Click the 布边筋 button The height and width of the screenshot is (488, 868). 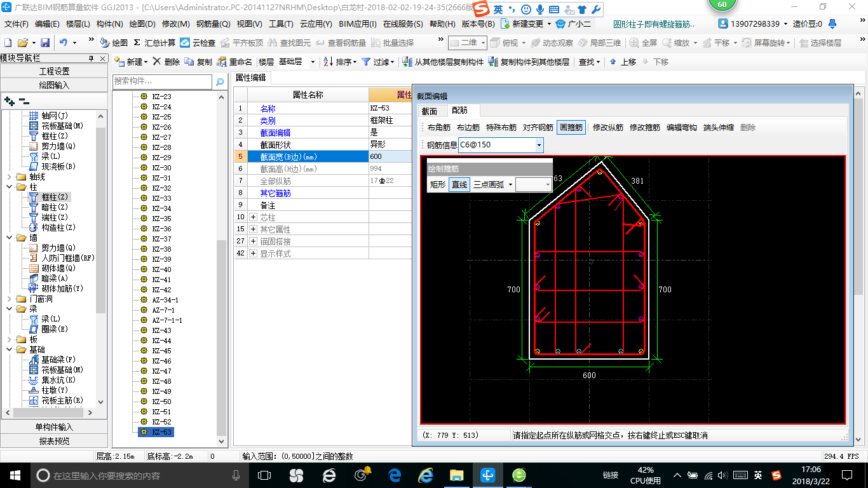click(x=468, y=127)
